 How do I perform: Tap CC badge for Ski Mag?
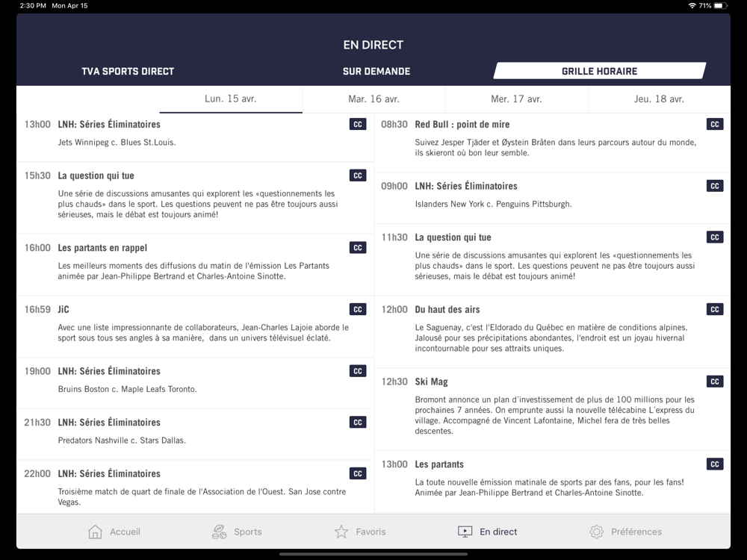pos(715,382)
